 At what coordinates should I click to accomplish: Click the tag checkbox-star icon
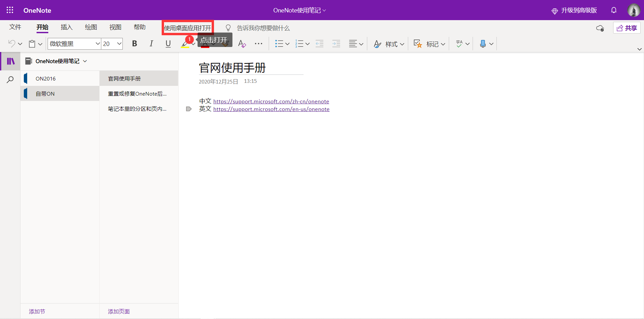point(418,44)
